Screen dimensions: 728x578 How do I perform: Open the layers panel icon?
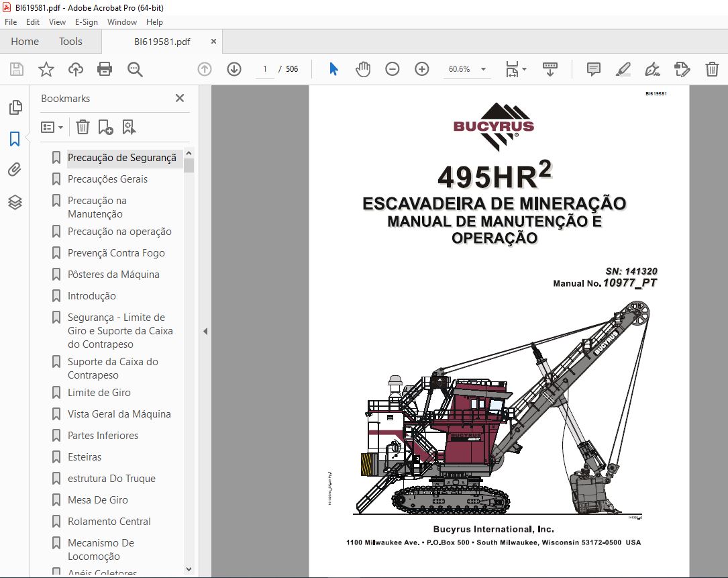coord(15,202)
